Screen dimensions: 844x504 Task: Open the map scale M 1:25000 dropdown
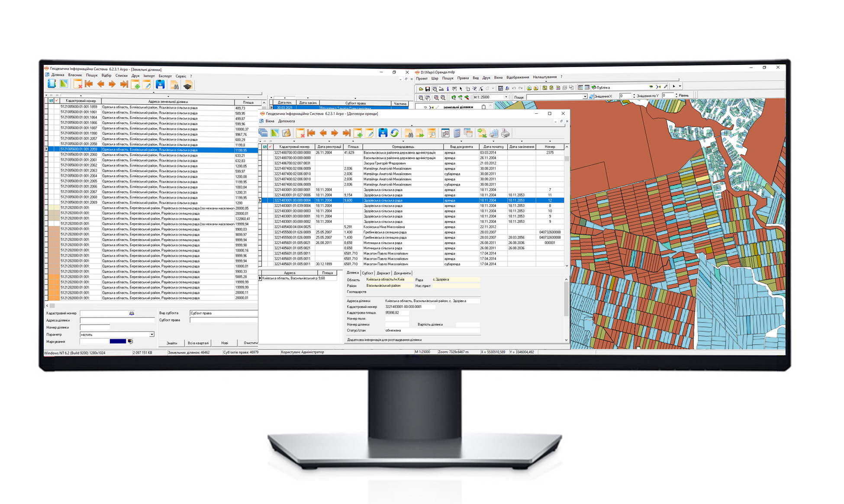(506, 97)
